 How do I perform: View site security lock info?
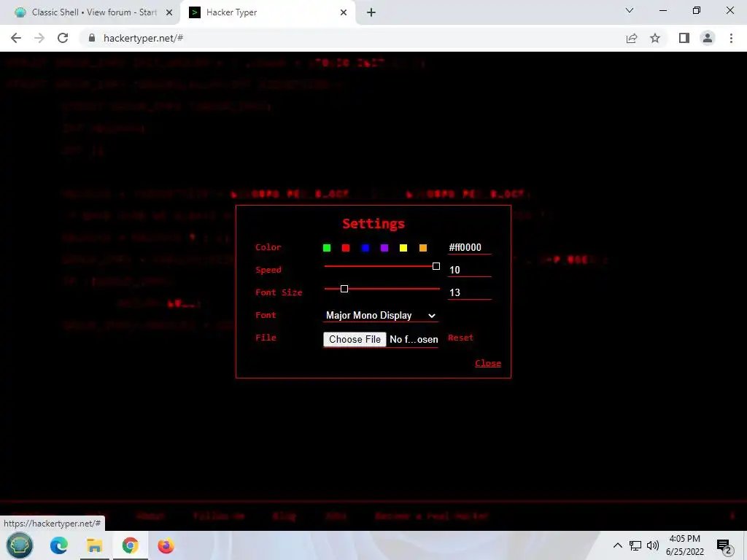[x=92, y=38]
